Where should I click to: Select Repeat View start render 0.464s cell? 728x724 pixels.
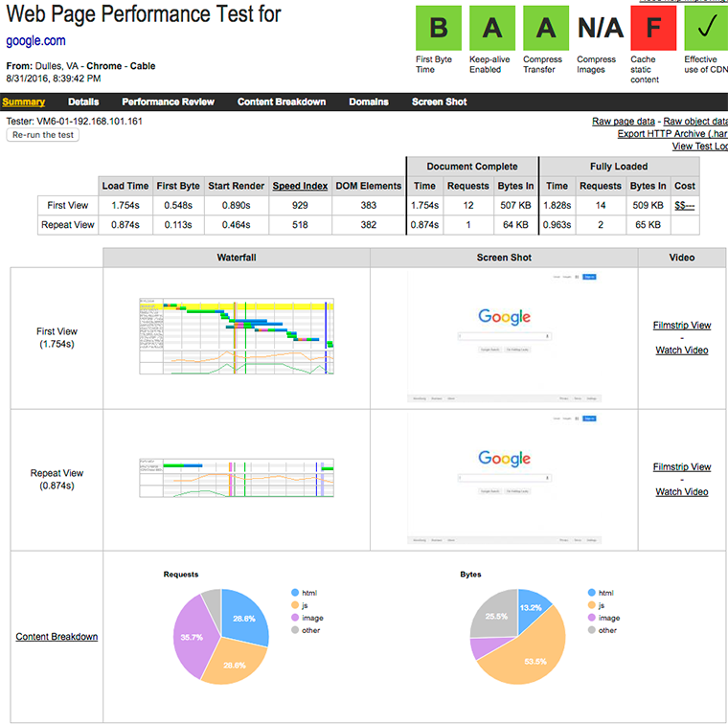click(x=236, y=225)
